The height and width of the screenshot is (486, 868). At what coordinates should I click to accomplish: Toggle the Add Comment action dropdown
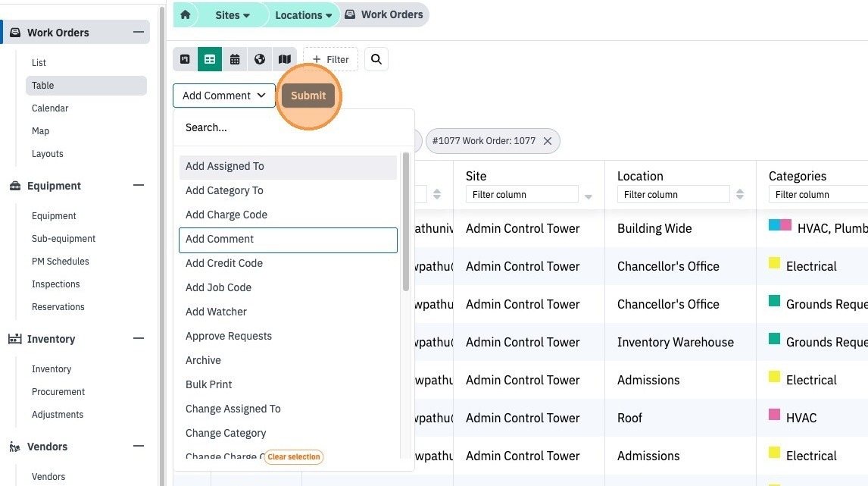click(x=224, y=96)
